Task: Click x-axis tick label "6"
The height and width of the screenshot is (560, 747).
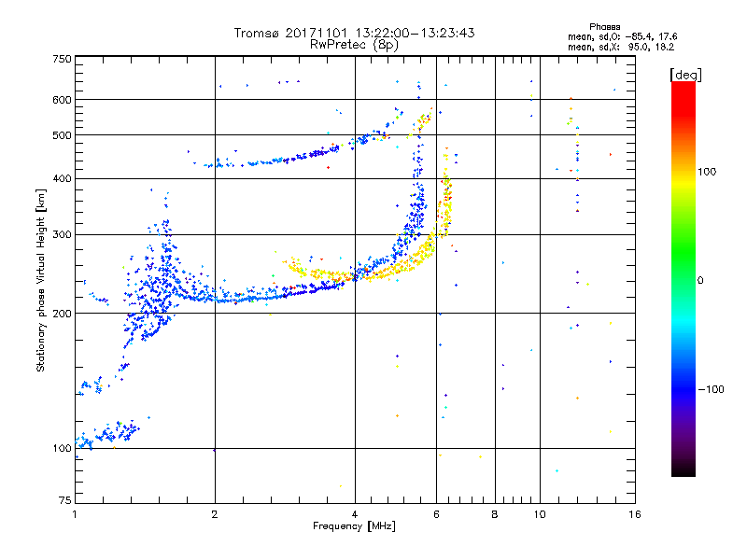Action: click(x=436, y=514)
